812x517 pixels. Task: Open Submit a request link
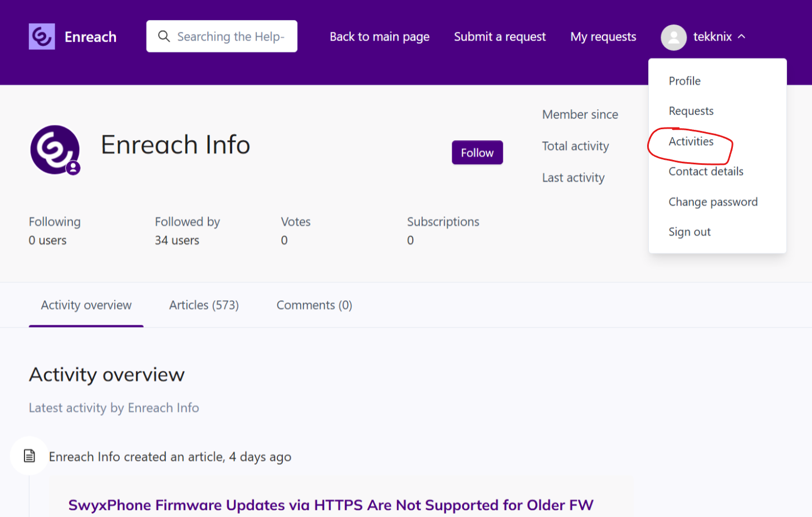point(500,37)
